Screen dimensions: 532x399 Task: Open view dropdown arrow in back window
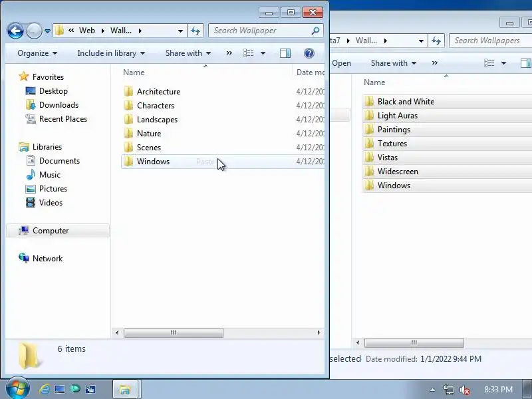[504, 63]
